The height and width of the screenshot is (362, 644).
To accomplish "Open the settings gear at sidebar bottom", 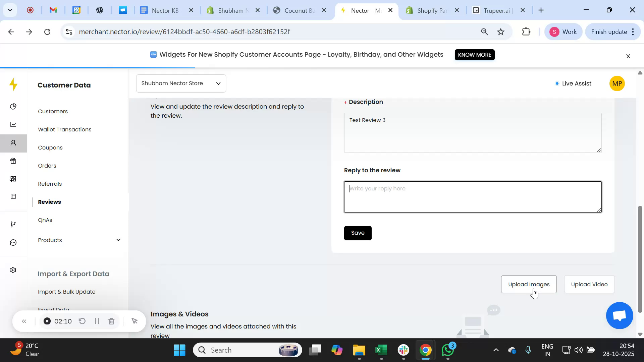I will tap(13, 270).
